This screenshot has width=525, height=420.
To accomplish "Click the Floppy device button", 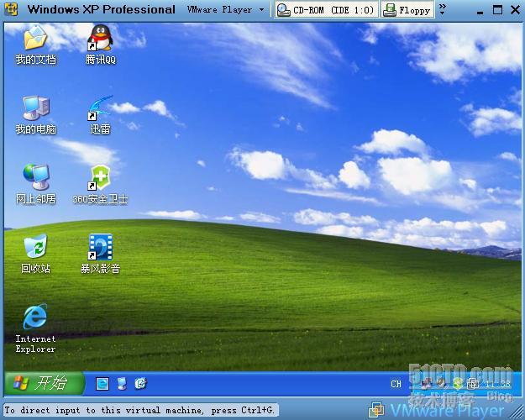I will click(x=407, y=9).
